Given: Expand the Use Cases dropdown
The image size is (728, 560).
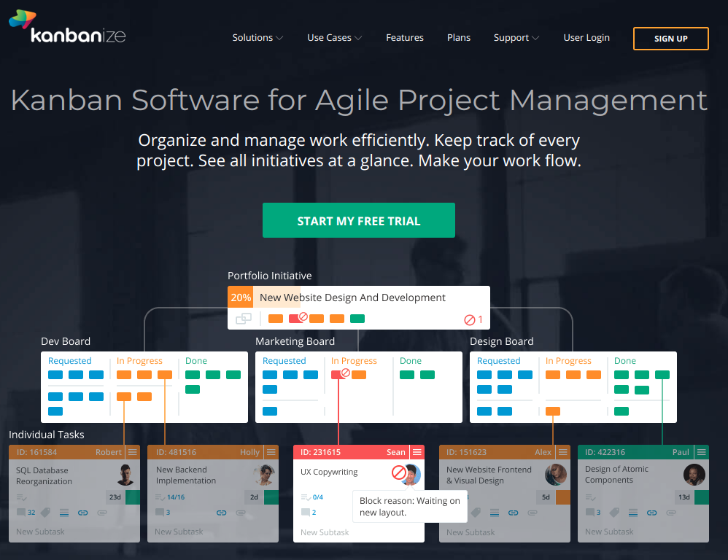Looking at the screenshot, I should pos(334,38).
